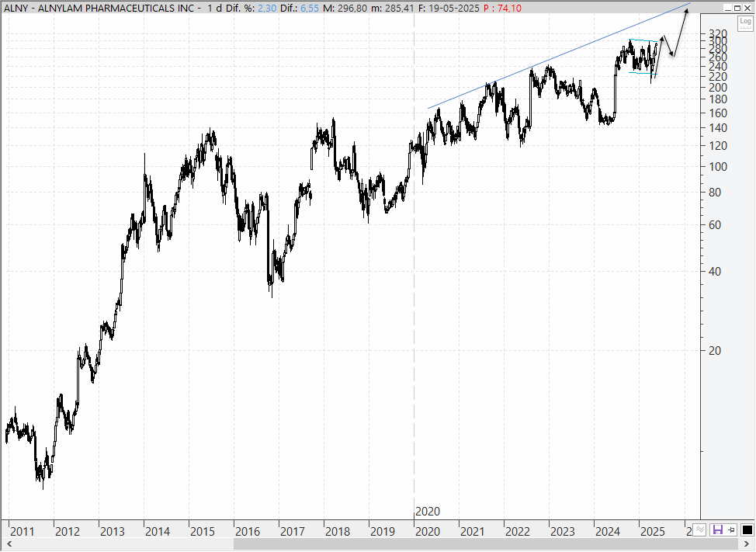Click the 'M: 296,80' maximum value
Image resolution: width=756 pixels, height=552 pixels.
[x=345, y=8]
